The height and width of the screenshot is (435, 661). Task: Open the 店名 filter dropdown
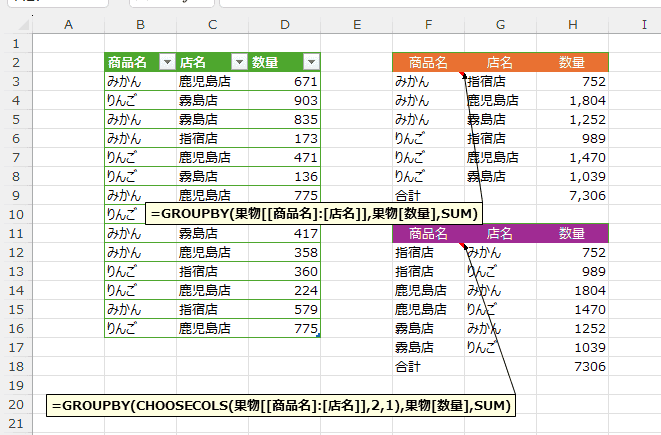pos(239,62)
